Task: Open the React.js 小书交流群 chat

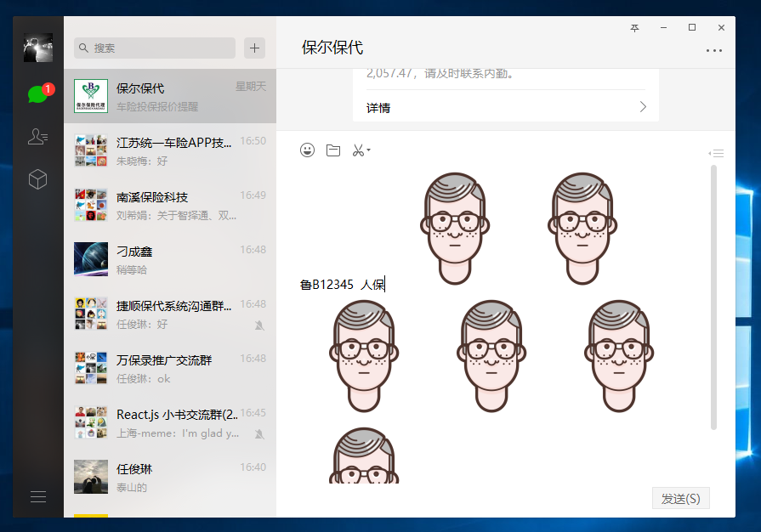Action: (170, 422)
